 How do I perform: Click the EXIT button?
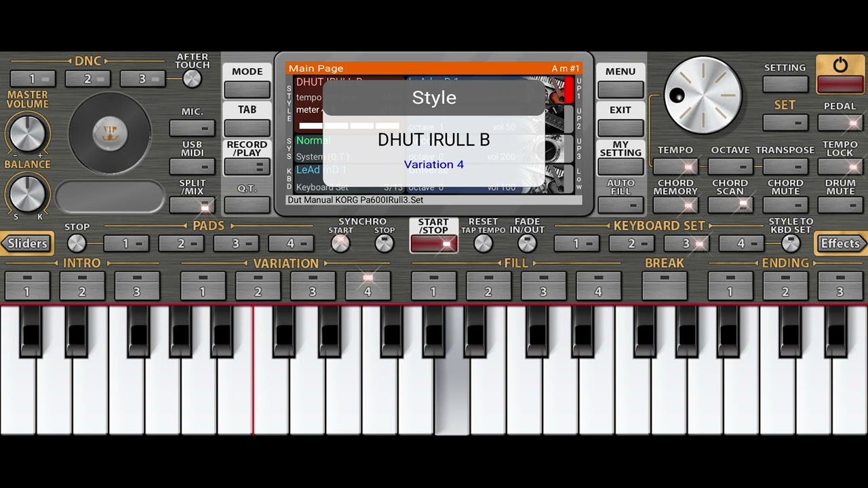(x=620, y=119)
